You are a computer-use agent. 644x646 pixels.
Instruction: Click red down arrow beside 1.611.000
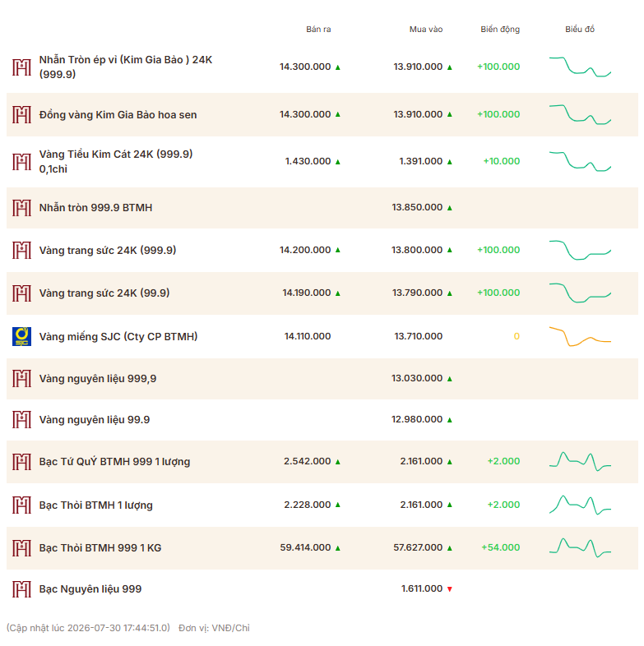(449, 589)
